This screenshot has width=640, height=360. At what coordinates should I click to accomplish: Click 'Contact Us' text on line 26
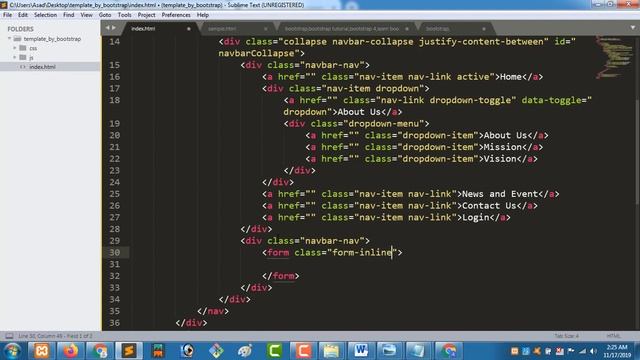(489, 206)
